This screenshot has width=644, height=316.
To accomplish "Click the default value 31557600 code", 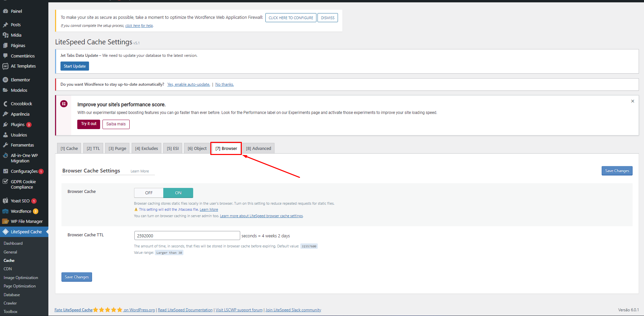I will click(309, 246).
